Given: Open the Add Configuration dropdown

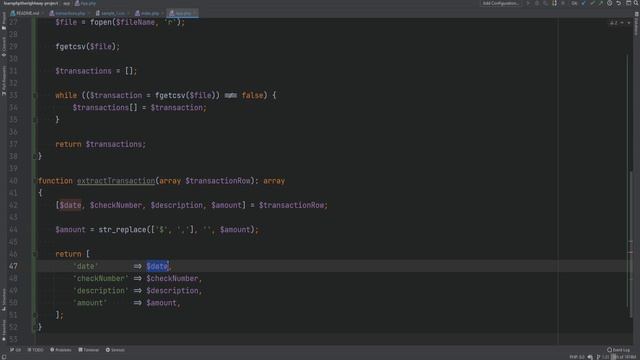Looking at the screenshot, I should [500, 3].
